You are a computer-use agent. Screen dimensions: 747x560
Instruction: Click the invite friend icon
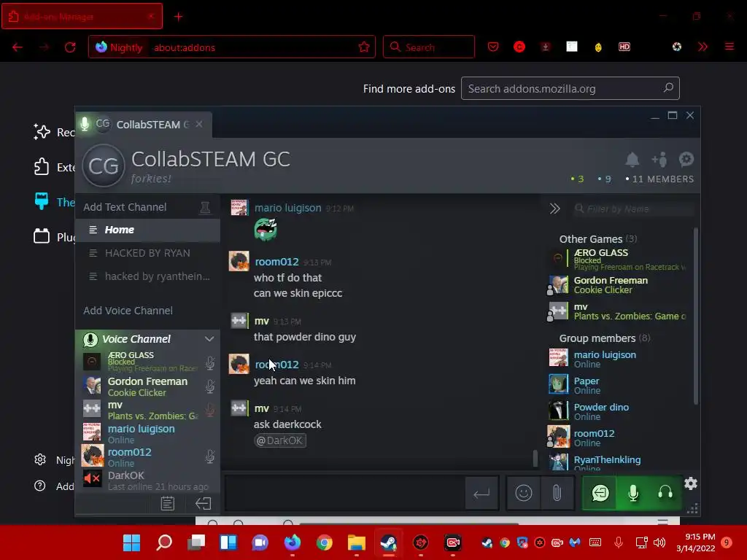(x=659, y=160)
